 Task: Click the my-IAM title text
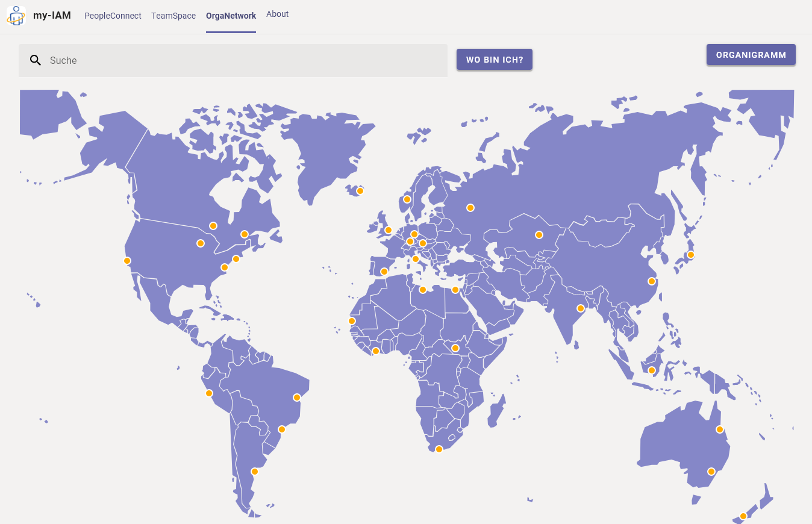click(x=52, y=15)
